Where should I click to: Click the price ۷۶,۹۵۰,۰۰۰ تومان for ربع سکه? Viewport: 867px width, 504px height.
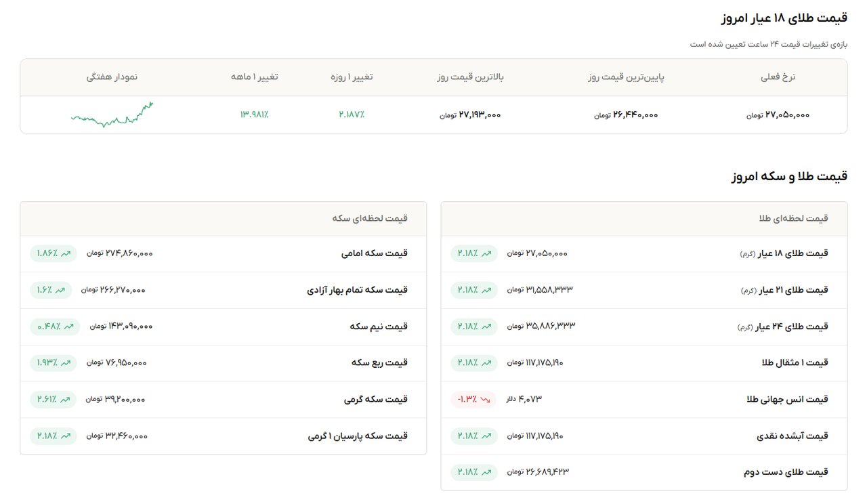[x=117, y=363]
